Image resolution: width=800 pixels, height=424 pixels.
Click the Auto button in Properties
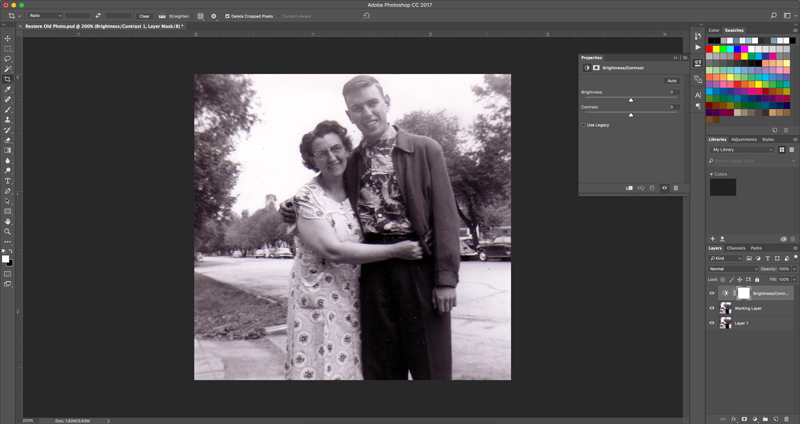tap(672, 81)
